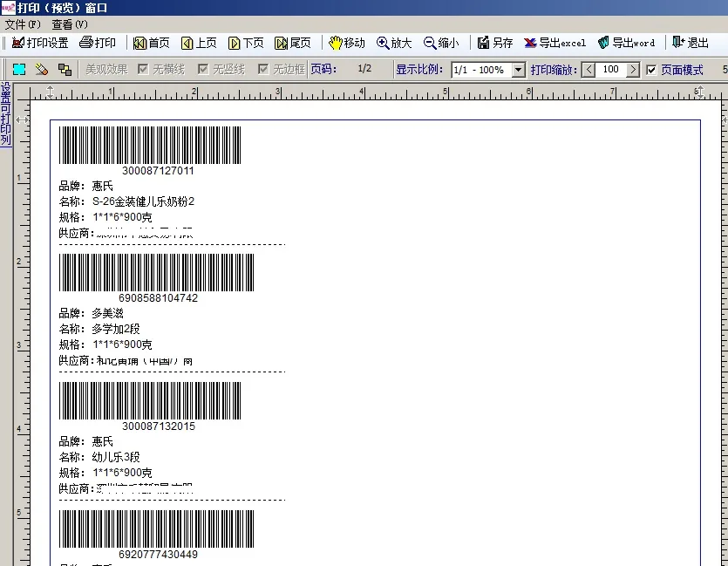The height and width of the screenshot is (566, 728).
Task: Uncheck the 页面模式 checkbox
Action: pyautogui.click(x=651, y=70)
